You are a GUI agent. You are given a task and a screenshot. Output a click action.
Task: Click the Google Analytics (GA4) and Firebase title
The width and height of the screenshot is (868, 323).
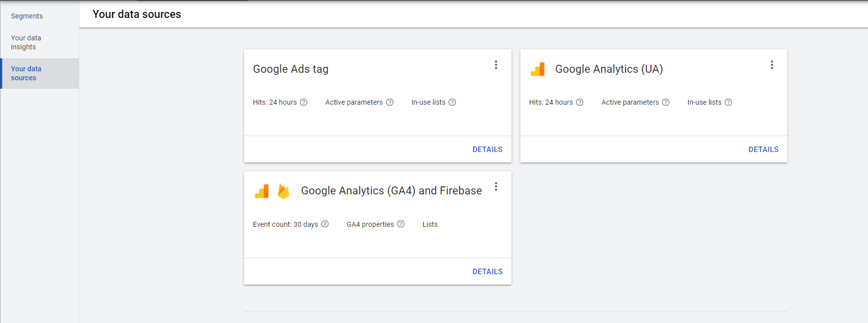click(391, 191)
